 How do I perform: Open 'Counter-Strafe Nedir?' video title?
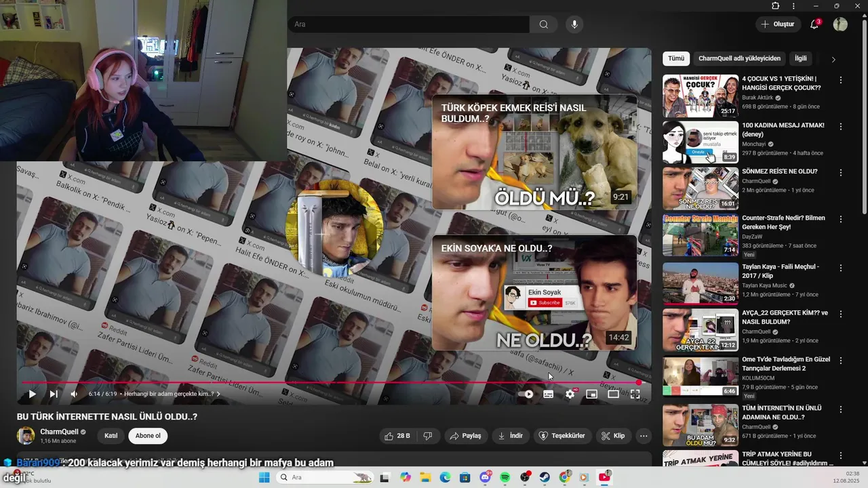[783, 222]
